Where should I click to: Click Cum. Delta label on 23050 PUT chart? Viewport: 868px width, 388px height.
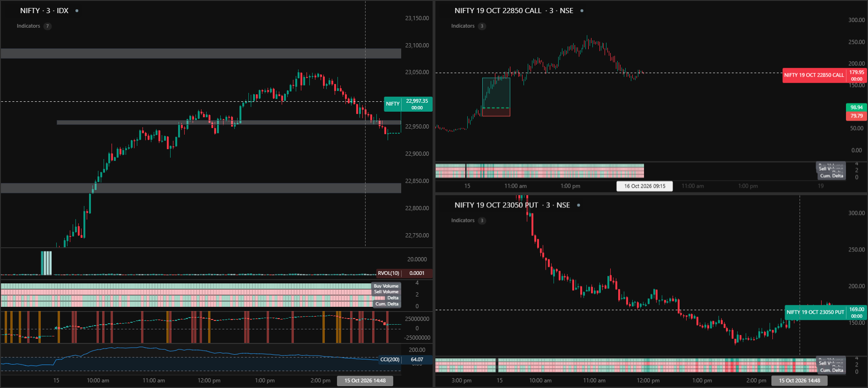[831, 370]
